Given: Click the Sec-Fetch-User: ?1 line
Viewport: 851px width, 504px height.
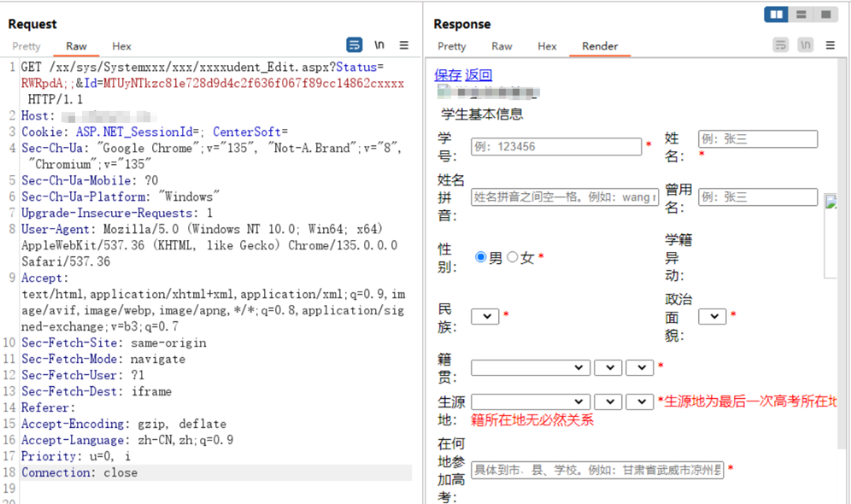Looking at the screenshot, I should coord(83,375).
